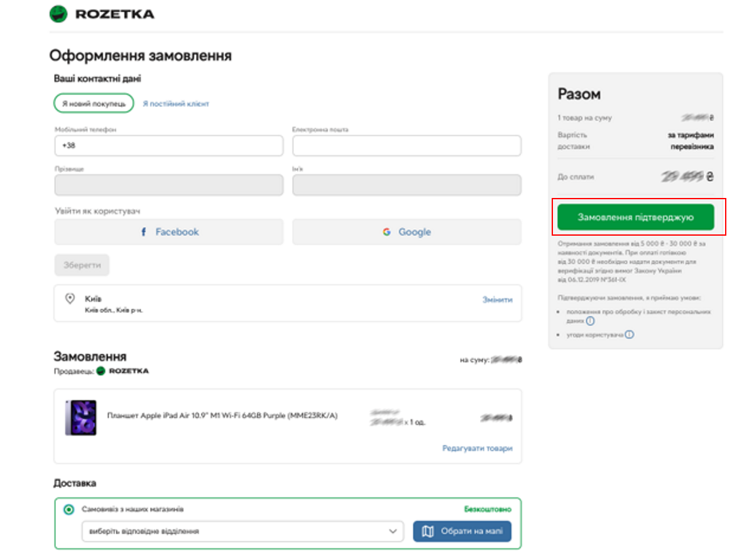Click the Rozetka smiley logo icon

coord(58,14)
